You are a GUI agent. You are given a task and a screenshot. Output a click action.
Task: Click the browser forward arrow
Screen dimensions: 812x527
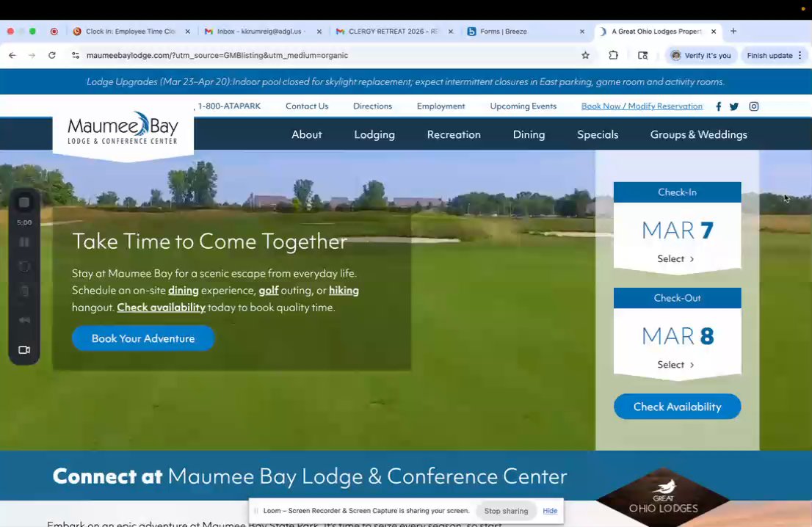(32, 55)
